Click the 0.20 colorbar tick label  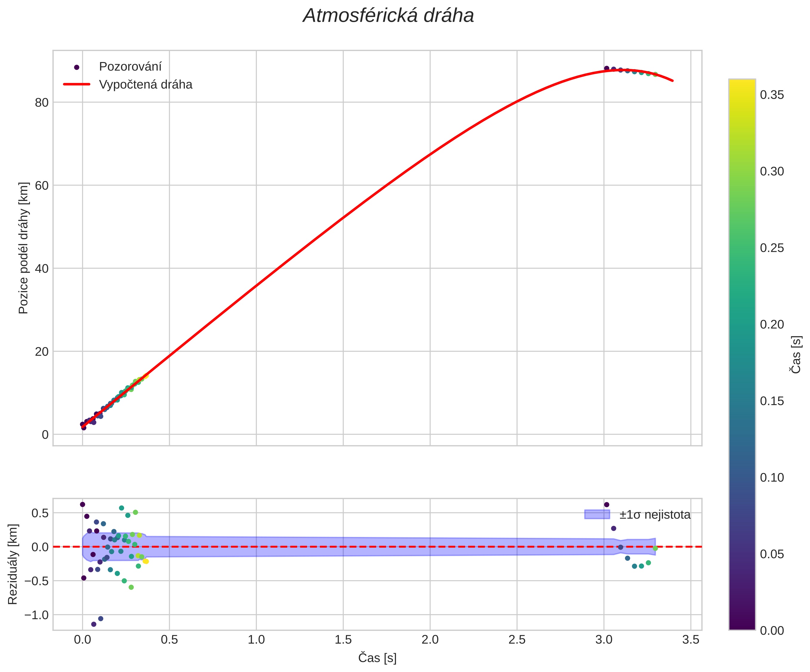tap(772, 325)
